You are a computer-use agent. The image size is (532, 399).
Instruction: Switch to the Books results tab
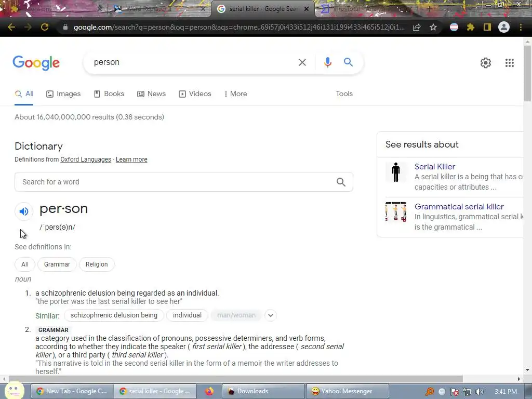(109, 94)
